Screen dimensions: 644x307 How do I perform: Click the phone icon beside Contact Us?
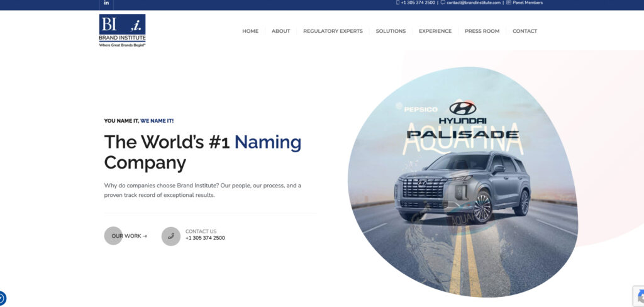tap(171, 237)
